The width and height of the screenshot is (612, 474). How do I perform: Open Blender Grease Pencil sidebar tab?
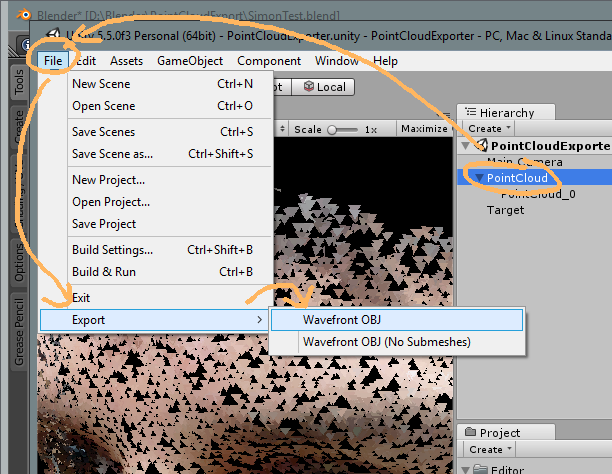[19, 332]
